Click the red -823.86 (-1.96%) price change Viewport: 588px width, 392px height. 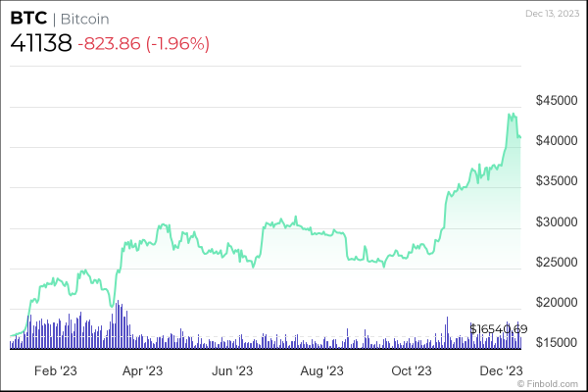coord(144,44)
